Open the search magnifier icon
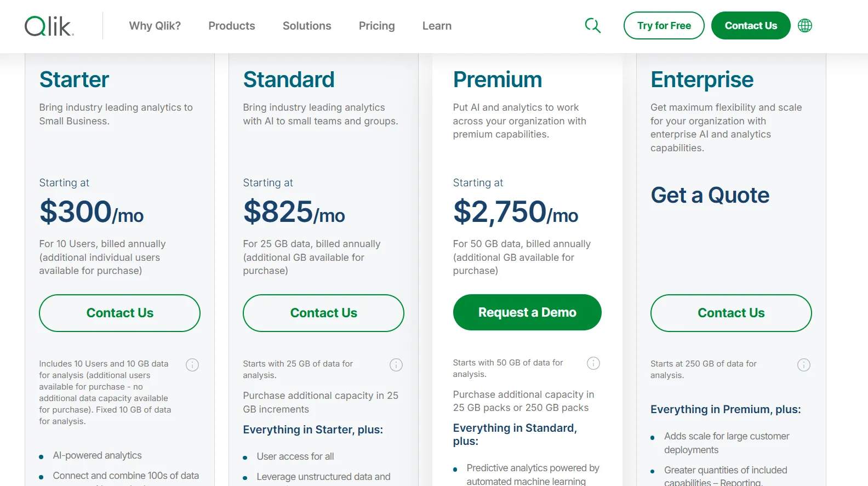 click(x=592, y=25)
